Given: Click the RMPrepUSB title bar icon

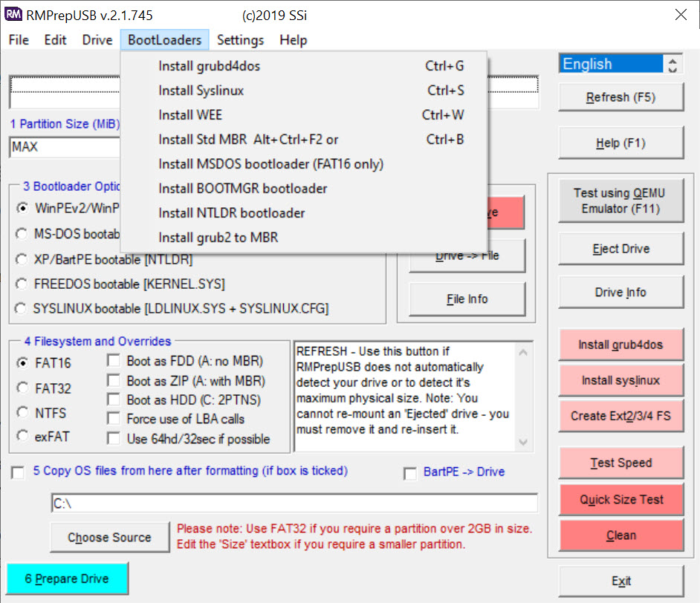Looking at the screenshot, I should coord(13,14).
